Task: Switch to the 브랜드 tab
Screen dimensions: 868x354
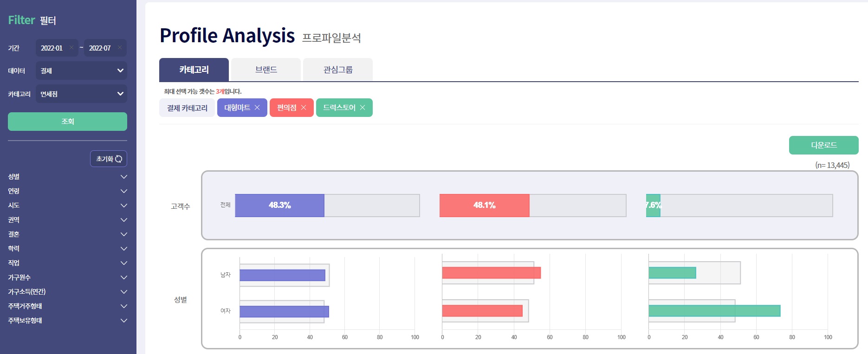Action: [x=266, y=70]
